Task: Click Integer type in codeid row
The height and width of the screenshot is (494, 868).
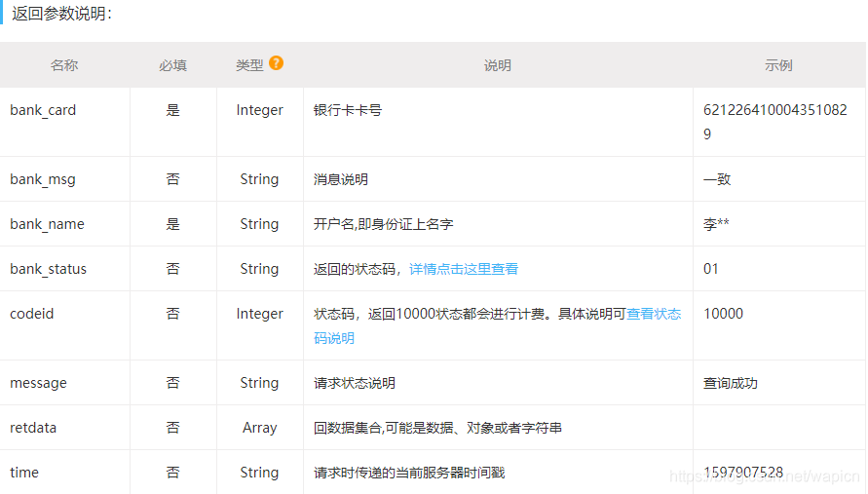Action: (x=260, y=314)
